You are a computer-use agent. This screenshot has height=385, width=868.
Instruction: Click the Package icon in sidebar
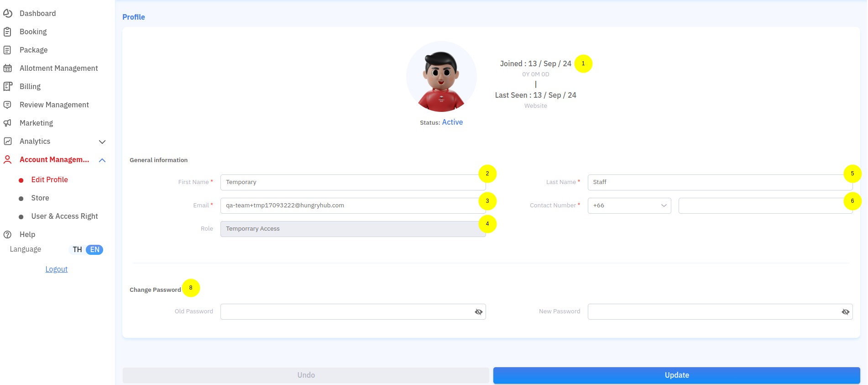pyautogui.click(x=8, y=50)
